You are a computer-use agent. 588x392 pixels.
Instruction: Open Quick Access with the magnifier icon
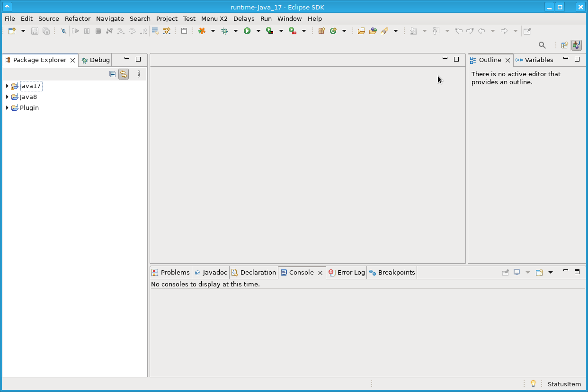[x=542, y=45]
